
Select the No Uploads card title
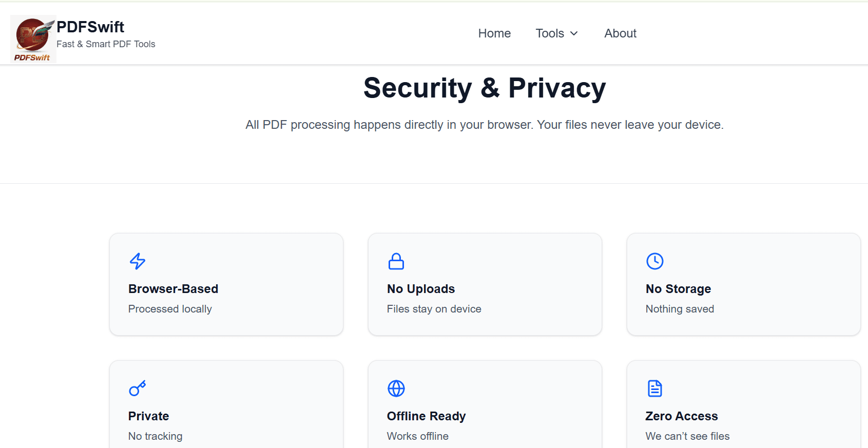(421, 289)
